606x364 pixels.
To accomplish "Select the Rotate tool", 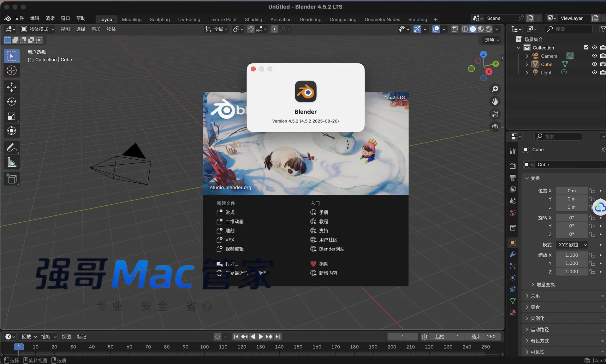I will click(12, 102).
